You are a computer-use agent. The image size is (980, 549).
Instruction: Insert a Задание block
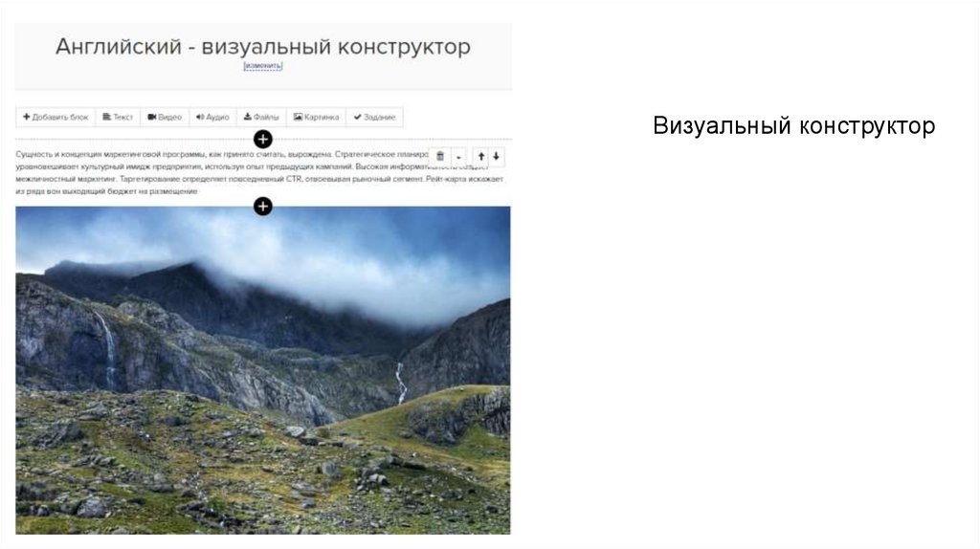tap(374, 117)
